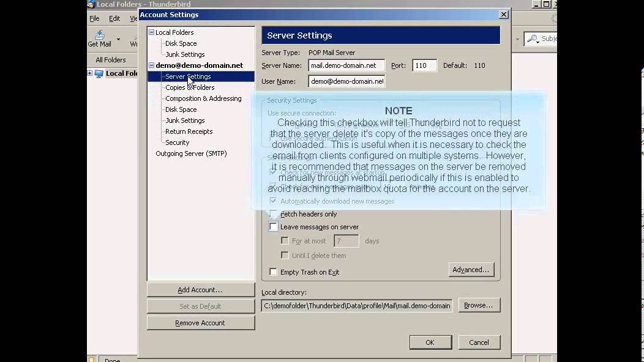Toggle Until I delete them checkbox
644x362 pixels.
pos(285,255)
